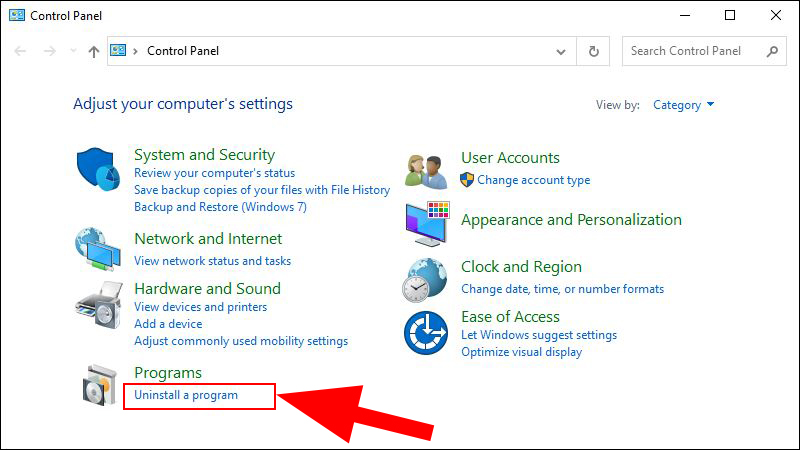This screenshot has height=450, width=800.
Task: Open Adjust commonly used mobility settings
Action: pyautogui.click(x=241, y=341)
